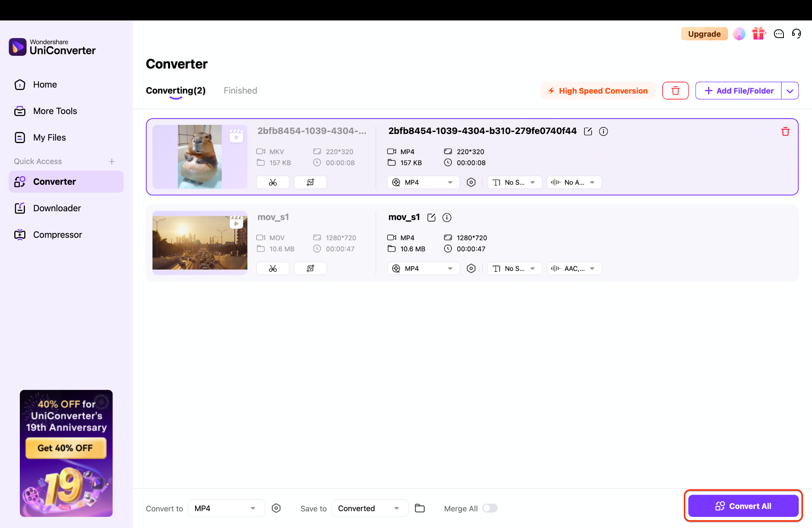Viewport: 812px width, 528px height.
Task: Click the 40% OFF anniversary banner
Action: point(66,453)
